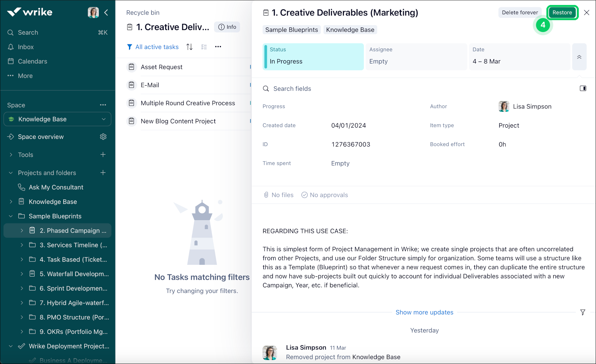
Task: Toggle the side panel layout icon
Action: pyautogui.click(x=583, y=88)
